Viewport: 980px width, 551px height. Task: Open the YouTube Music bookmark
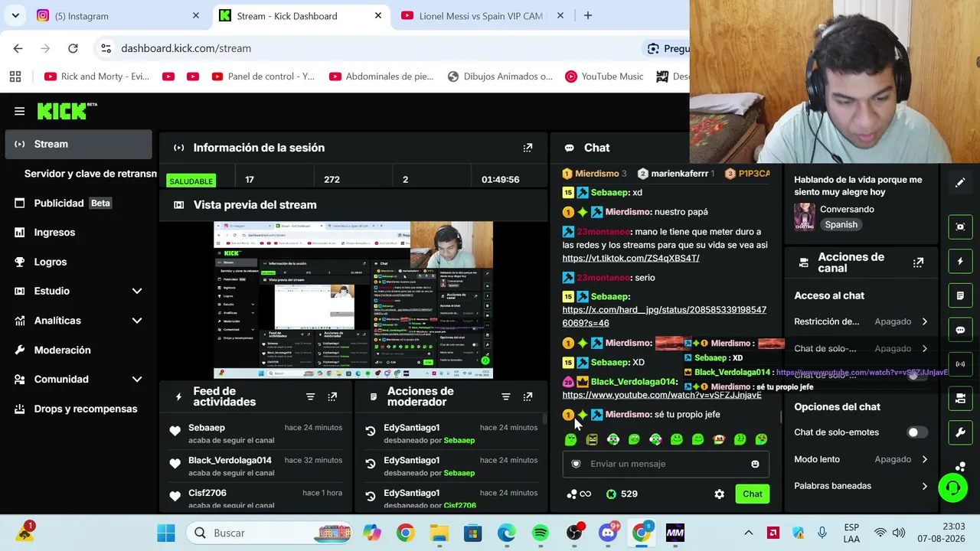(604, 77)
